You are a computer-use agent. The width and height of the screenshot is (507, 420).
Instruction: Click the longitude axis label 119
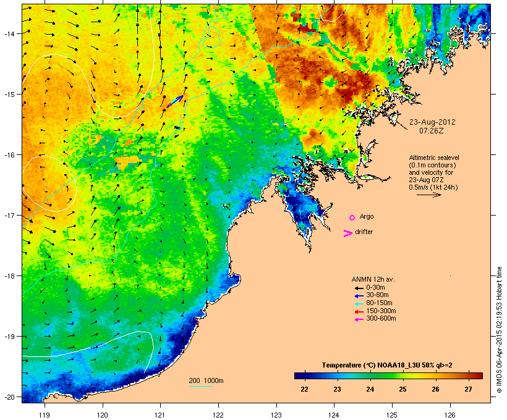click(x=45, y=415)
